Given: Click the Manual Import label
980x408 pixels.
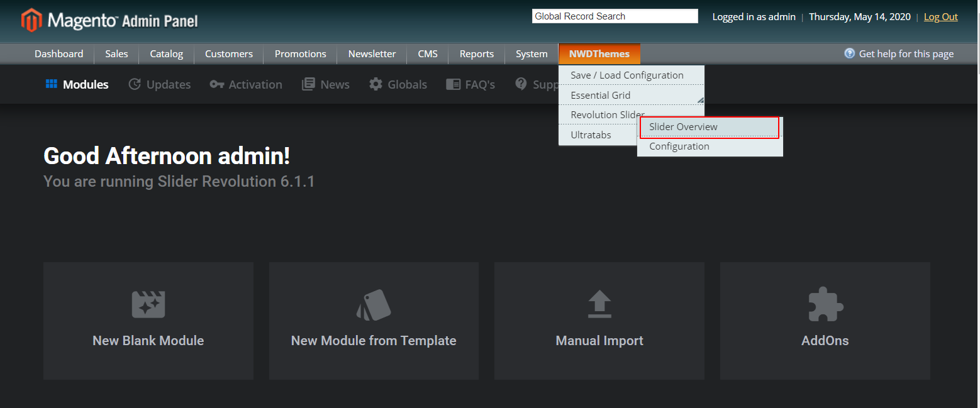Looking at the screenshot, I should (x=599, y=341).
